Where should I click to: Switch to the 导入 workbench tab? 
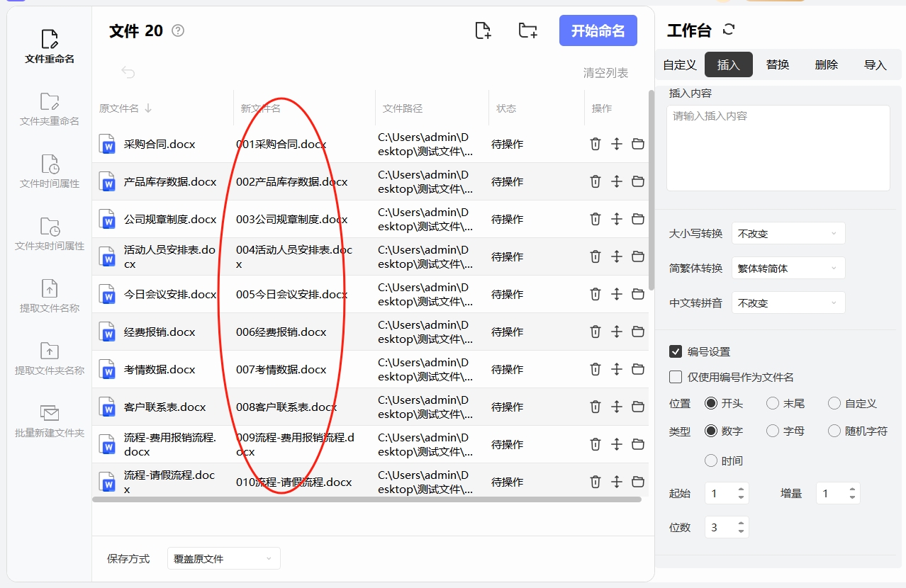(876, 64)
